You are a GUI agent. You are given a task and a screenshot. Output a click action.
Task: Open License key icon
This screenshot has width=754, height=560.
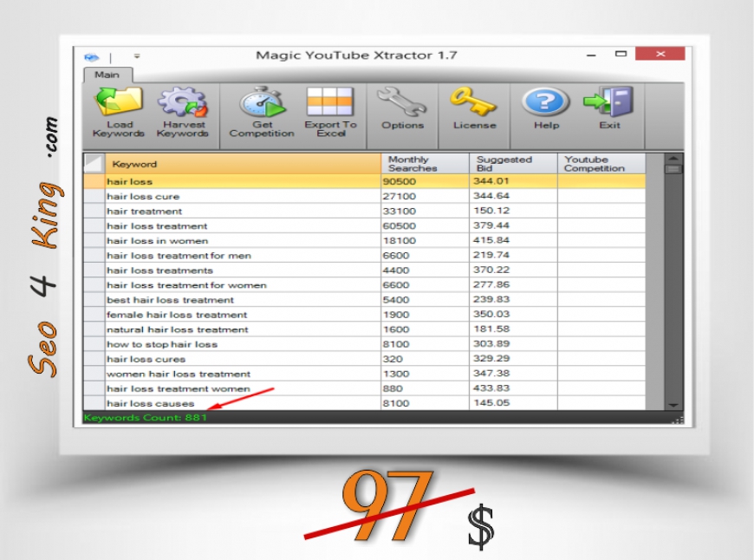473,101
